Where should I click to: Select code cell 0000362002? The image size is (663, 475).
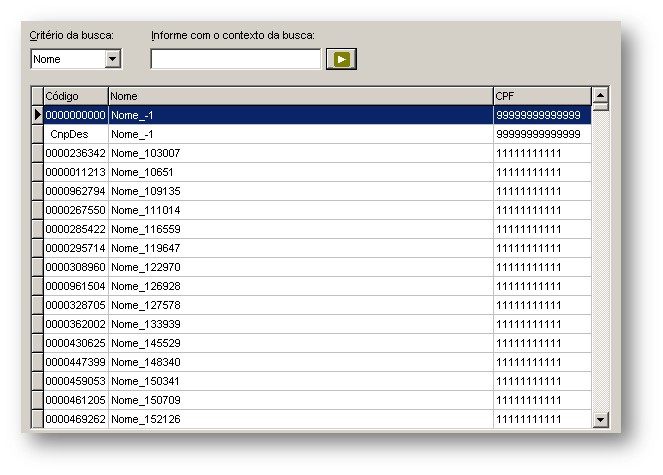click(x=76, y=324)
